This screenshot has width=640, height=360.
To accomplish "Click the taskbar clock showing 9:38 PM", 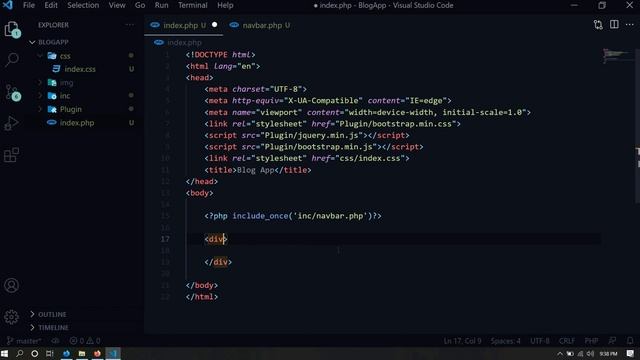I will [x=609, y=353].
